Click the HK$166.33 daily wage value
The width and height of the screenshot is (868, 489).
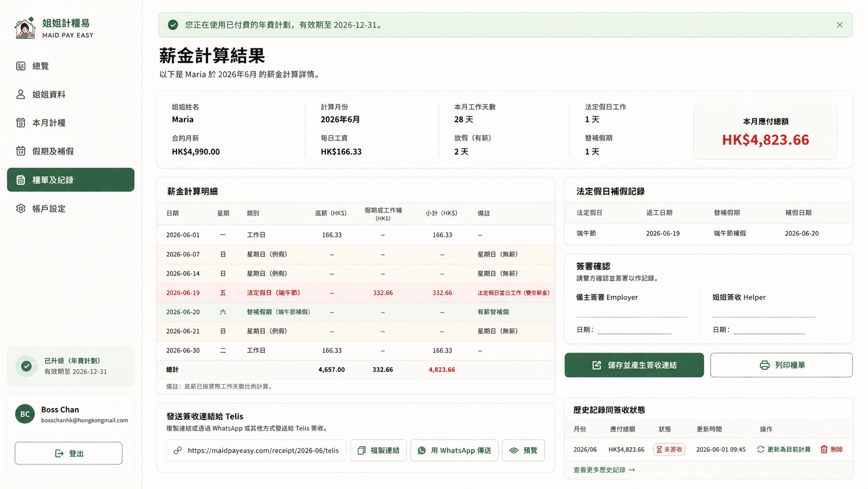point(341,152)
